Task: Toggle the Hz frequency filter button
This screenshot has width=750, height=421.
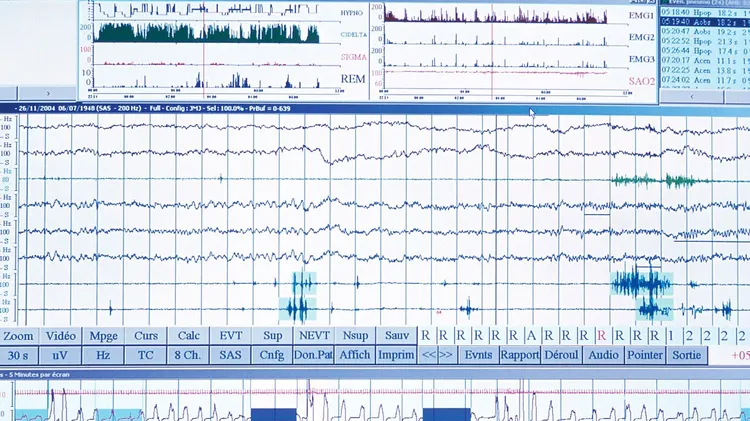Action: pyautogui.click(x=103, y=355)
